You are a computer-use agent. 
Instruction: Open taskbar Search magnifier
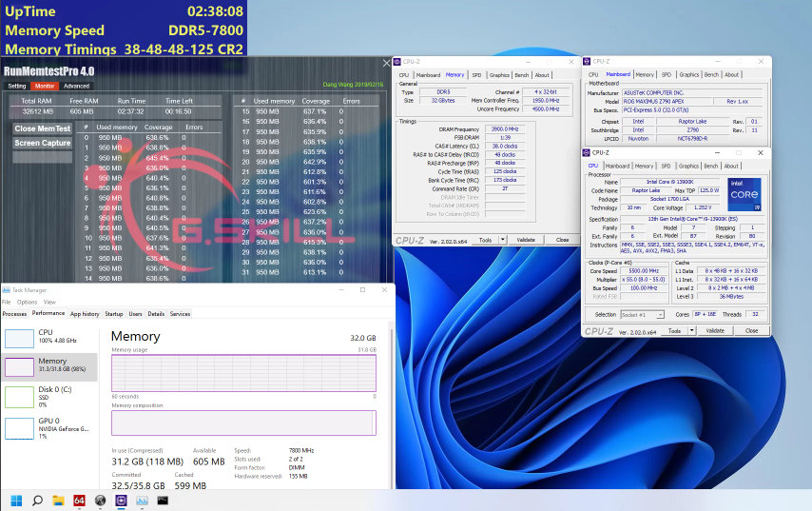[37, 501]
